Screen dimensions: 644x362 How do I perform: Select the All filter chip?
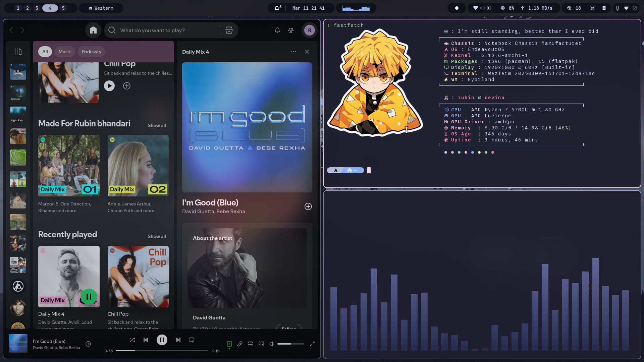click(x=45, y=52)
